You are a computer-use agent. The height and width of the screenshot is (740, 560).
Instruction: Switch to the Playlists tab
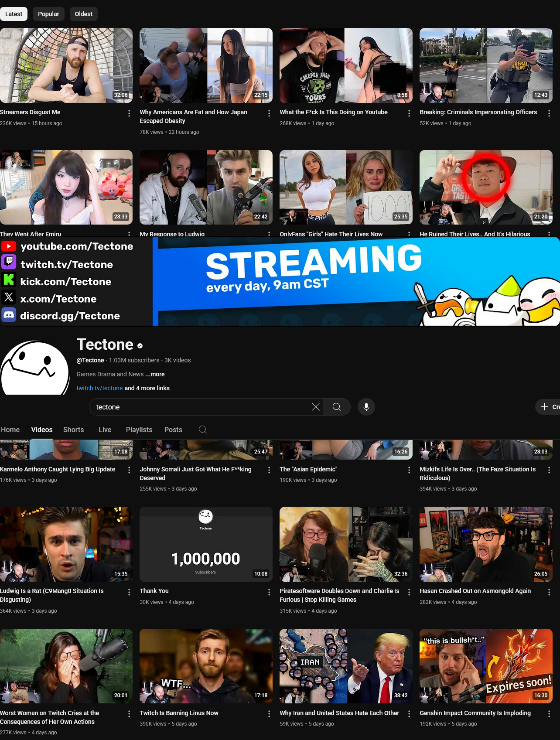tap(139, 430)
